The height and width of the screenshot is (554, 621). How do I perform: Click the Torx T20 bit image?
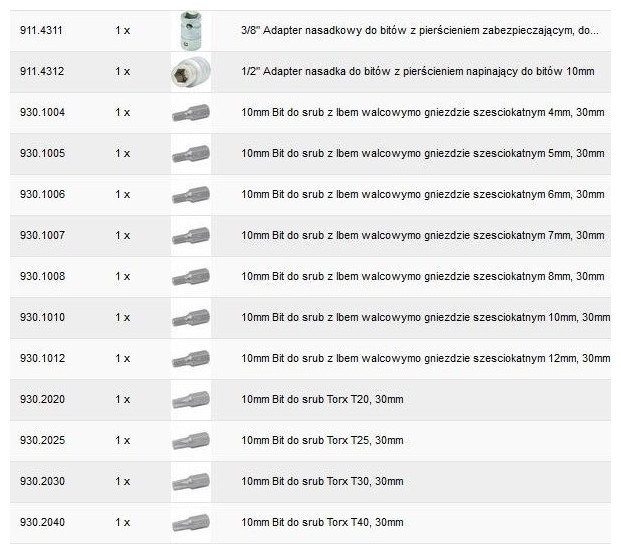(x=190, y=399)
